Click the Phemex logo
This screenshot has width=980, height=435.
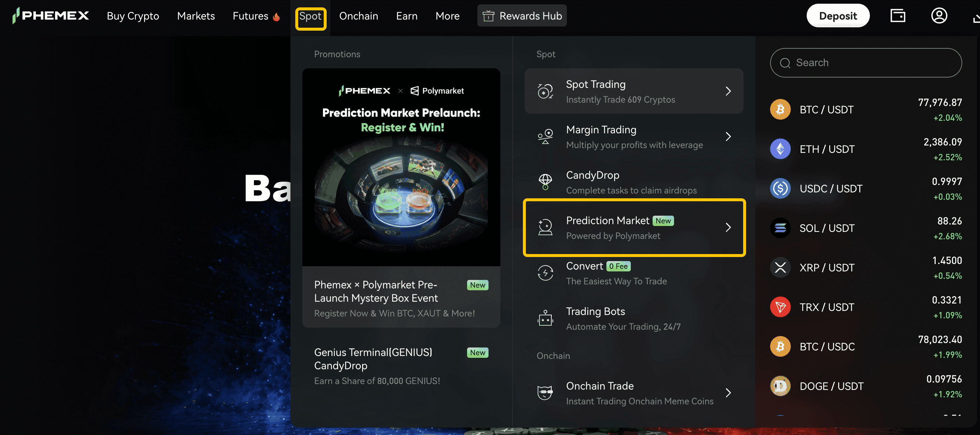51,16
